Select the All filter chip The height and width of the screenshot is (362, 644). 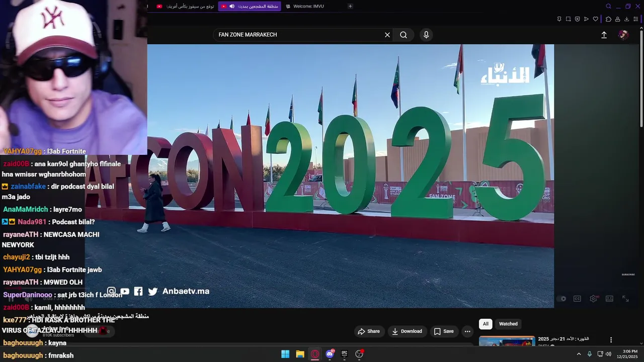click(486, 324)
